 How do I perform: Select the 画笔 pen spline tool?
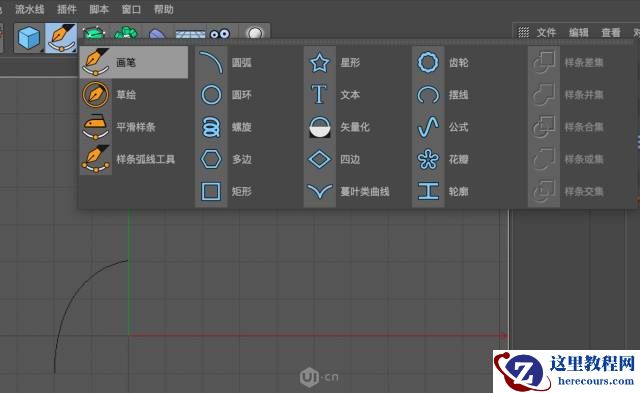click(134, 62)
